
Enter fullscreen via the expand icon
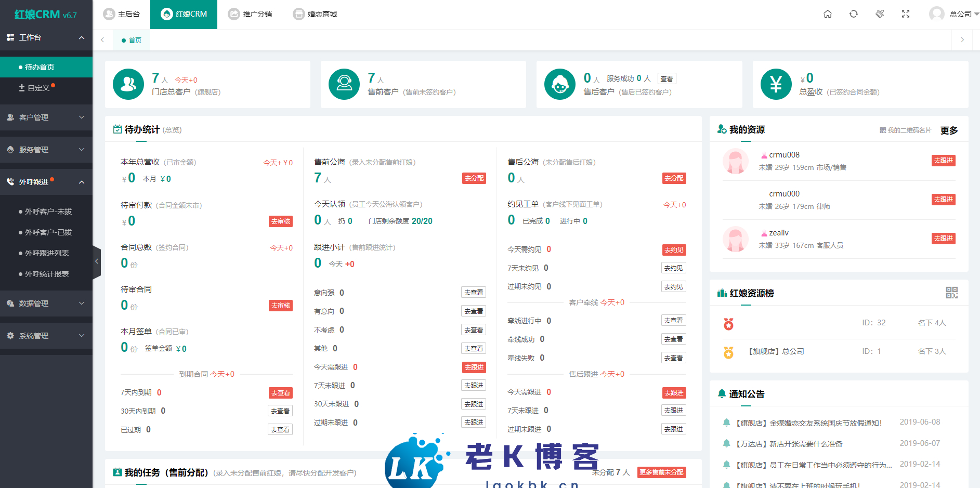(x=906, y=14)
